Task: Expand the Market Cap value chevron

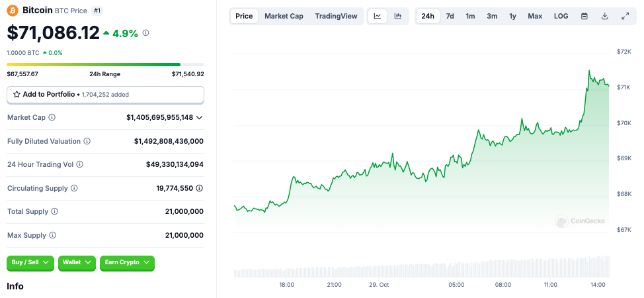Action: [x=200, y=117]
